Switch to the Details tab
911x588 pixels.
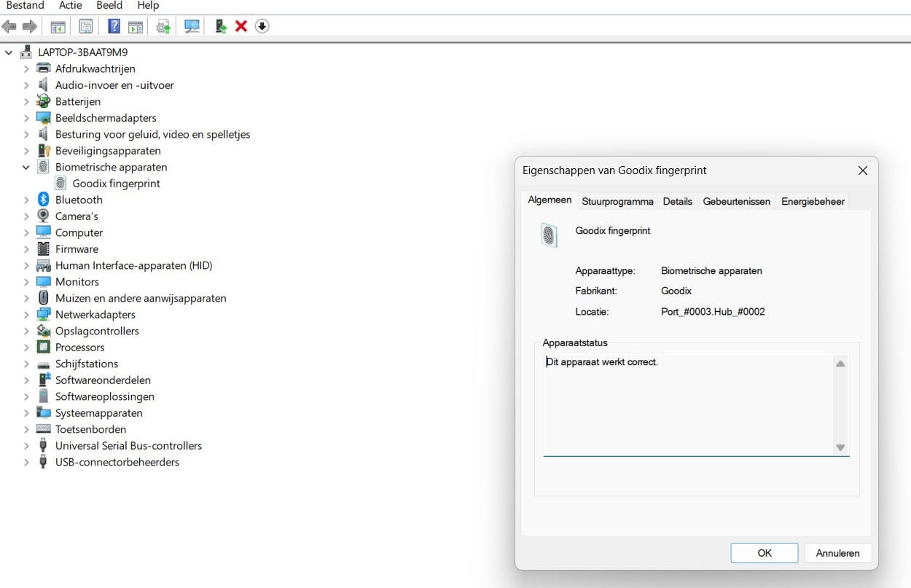[678, 201]
